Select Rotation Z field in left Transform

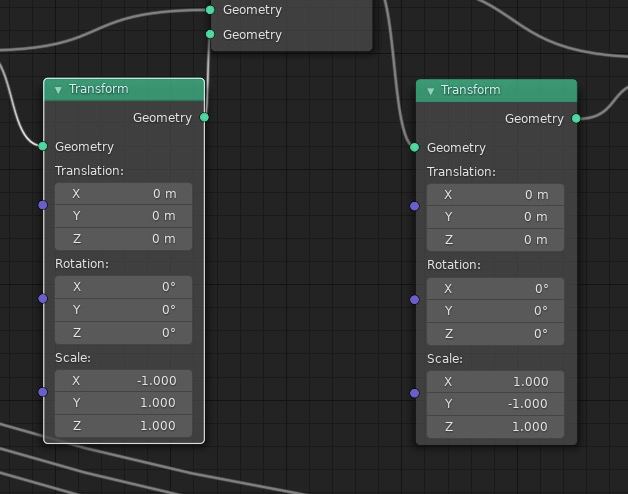123,333
